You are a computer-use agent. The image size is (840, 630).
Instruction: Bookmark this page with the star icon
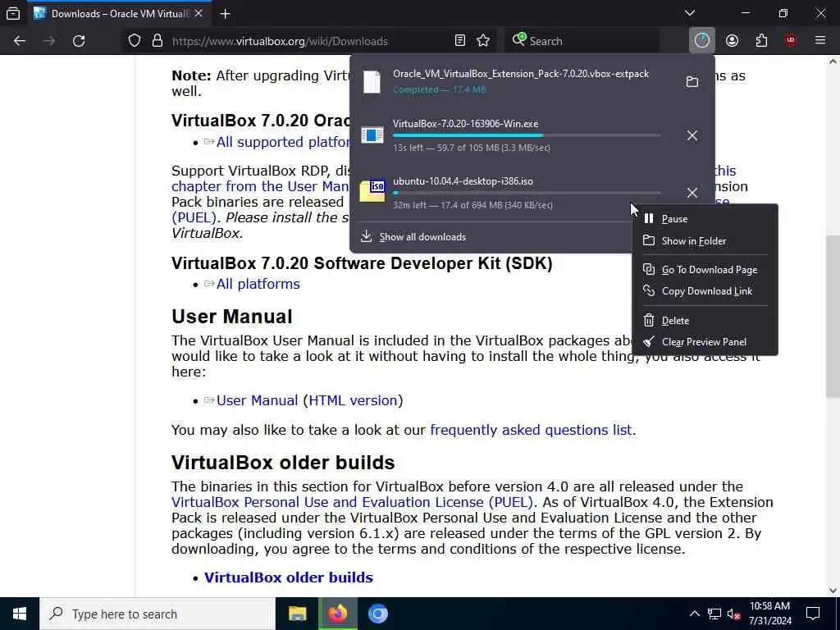coord(483,41)
